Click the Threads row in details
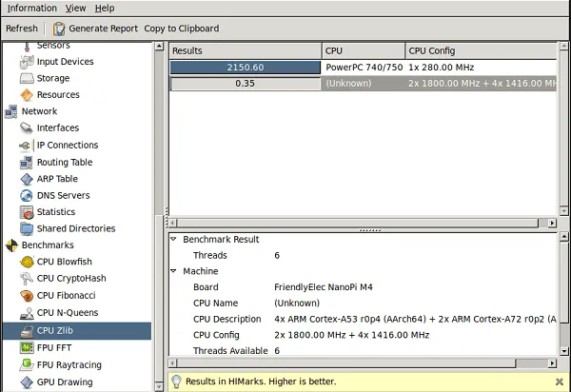Image resolution: width=571 pixels, height=392 pixels. (364, 255)
